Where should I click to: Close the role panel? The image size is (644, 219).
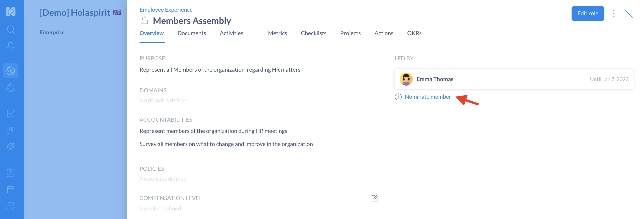pyautogui.click(x=628, y=14)
